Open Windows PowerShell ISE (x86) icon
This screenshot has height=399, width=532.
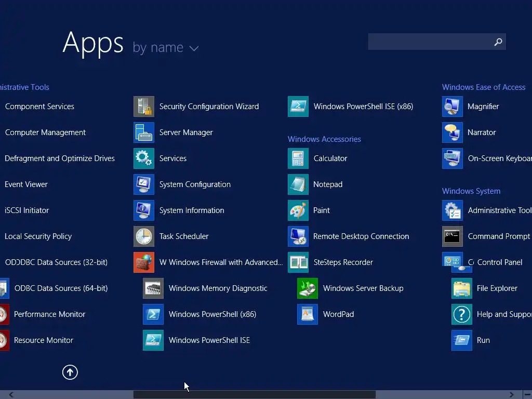pos(298,107)
